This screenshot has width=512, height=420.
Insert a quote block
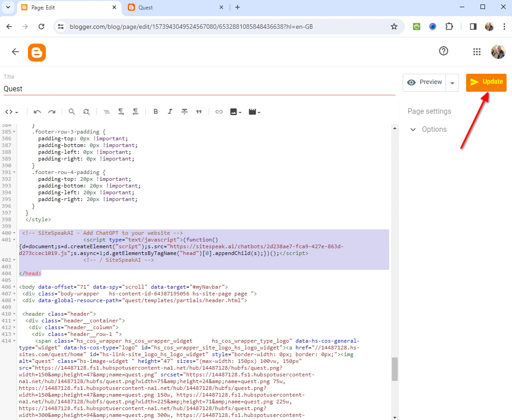(199, 112)
